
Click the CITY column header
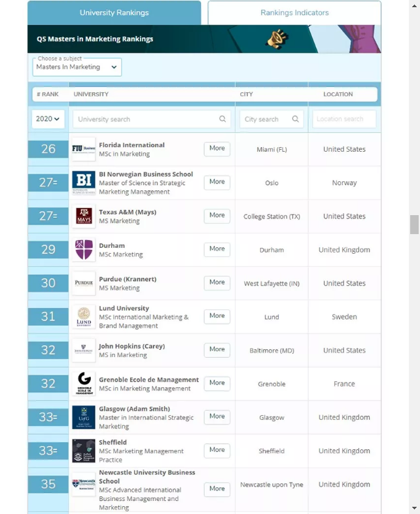coord(246,94)
